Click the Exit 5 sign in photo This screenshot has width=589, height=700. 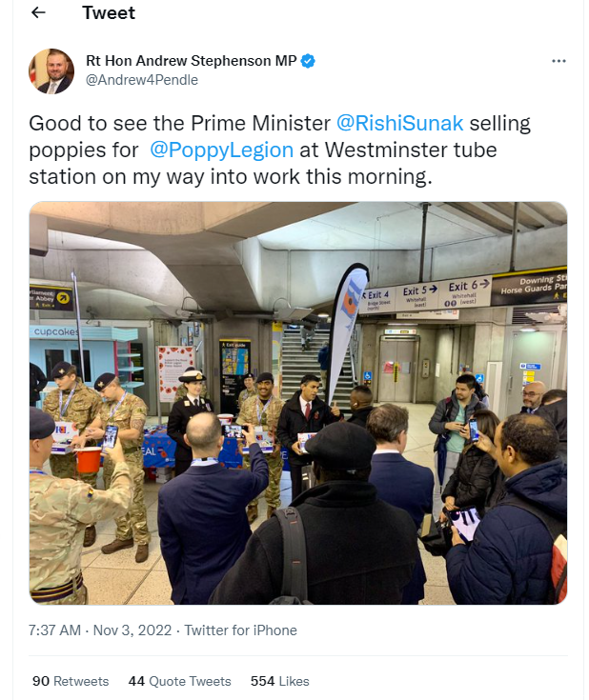click(417, 296)
